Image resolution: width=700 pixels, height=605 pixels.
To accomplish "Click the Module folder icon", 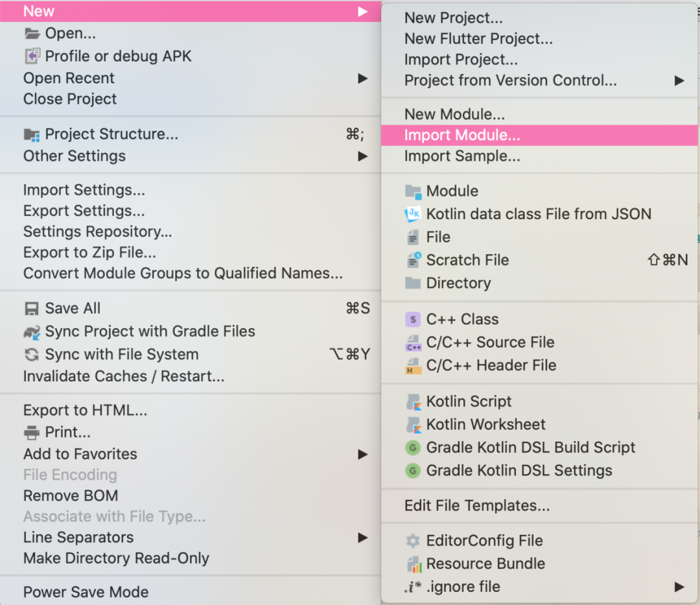I will click(413, 191).
